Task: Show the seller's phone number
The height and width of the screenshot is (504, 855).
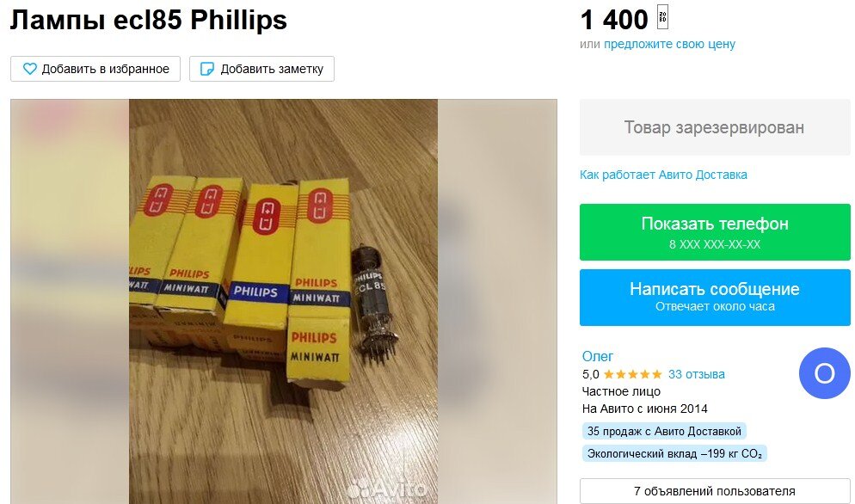Action: pyautogui.click(x=715, y=232)
